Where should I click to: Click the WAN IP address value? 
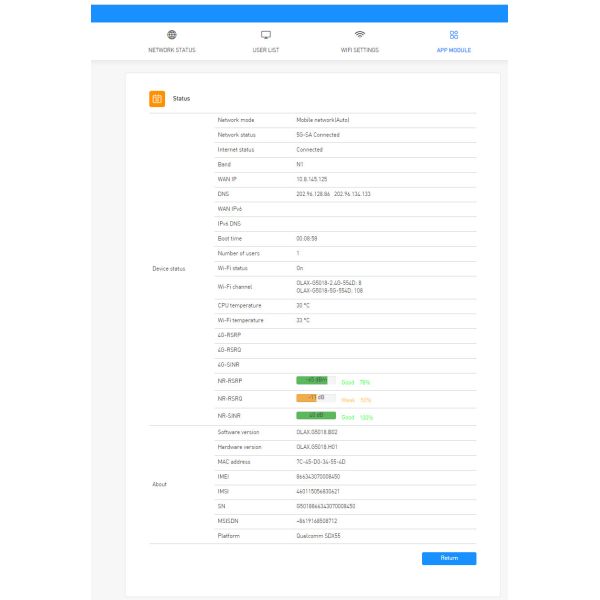click(x=313, y=179)
